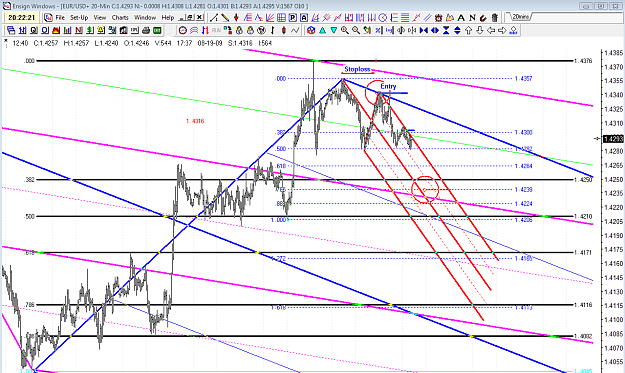Image resolution: width=625 pixels, height=373 pixels.
Task: Click the 1.4316 red price label
Action: (195, 121)
